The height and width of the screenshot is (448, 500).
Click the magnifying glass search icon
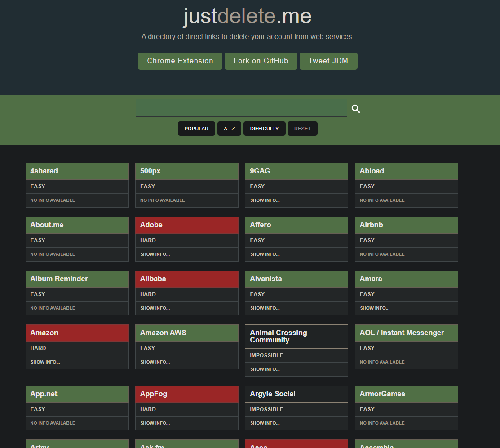(355, 109)
